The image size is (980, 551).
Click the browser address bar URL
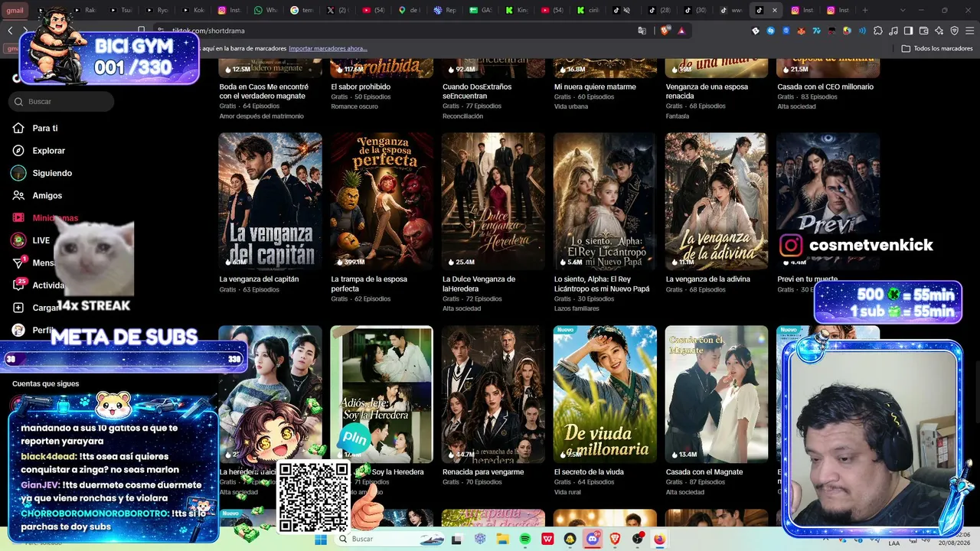(208, 31)
